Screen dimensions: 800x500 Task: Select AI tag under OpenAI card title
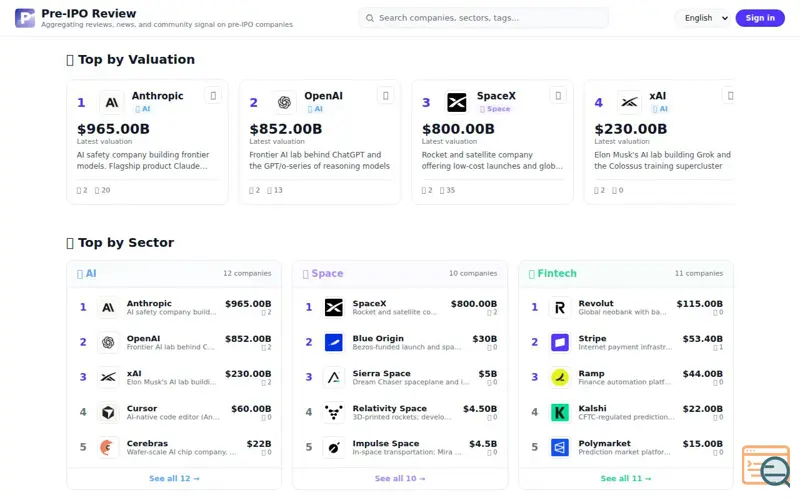click(315, 109)
